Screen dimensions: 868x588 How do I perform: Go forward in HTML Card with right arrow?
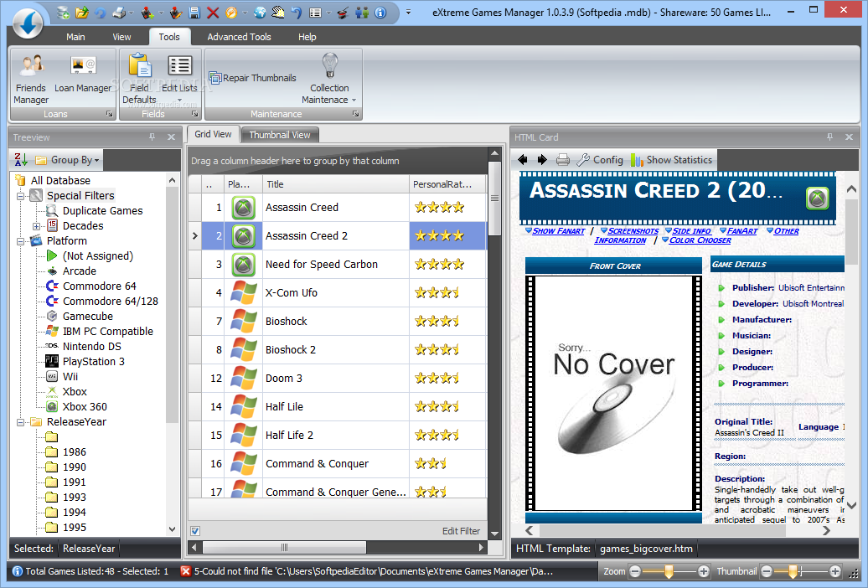click(542, 160)
